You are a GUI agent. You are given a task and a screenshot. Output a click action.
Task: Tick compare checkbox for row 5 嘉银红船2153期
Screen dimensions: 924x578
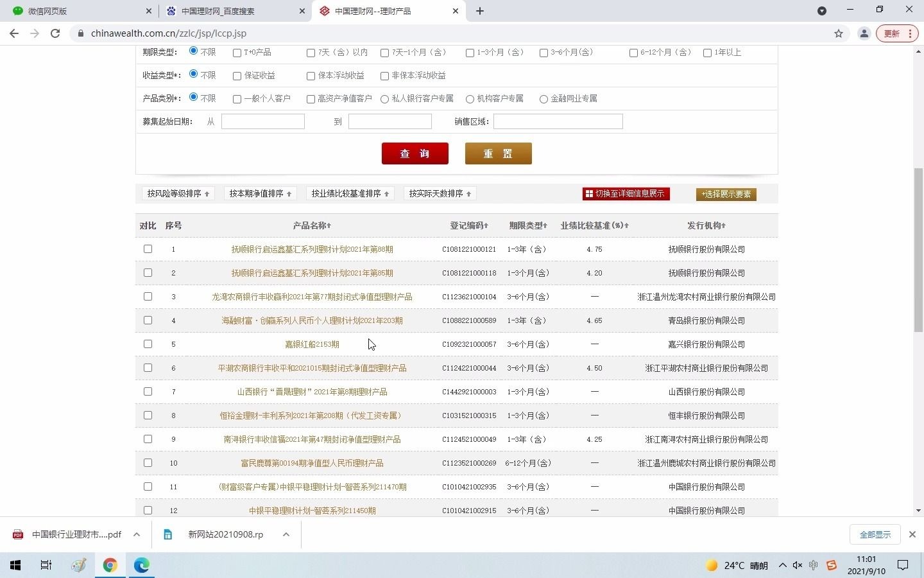pos(148,344)
